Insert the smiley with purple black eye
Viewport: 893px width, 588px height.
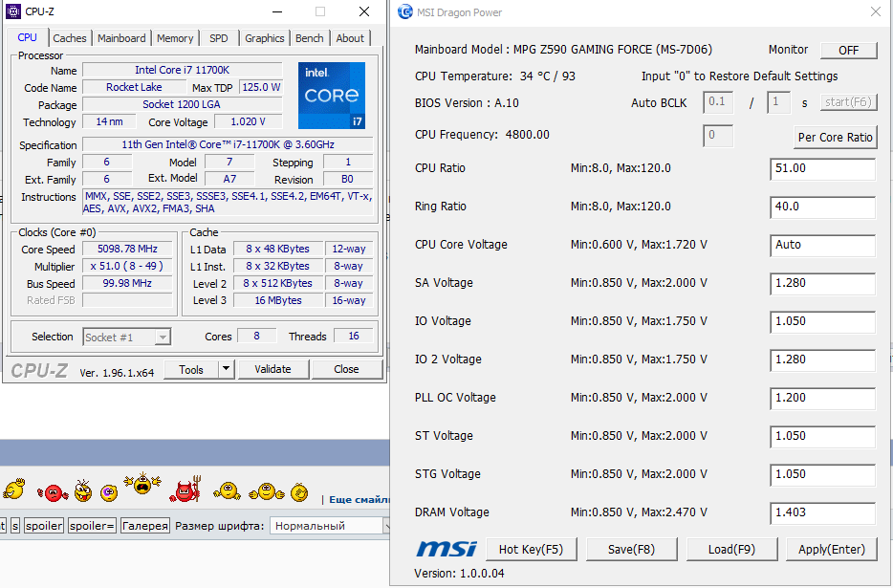[109, 492]
